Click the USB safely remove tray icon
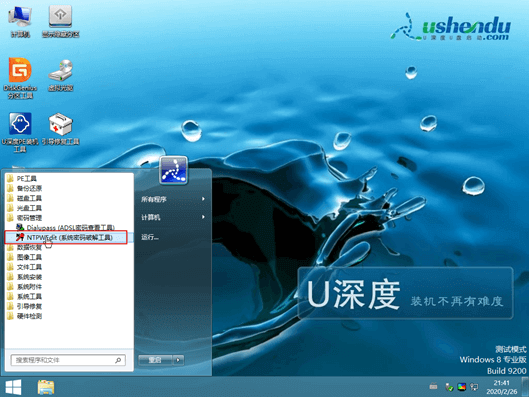 449,387
